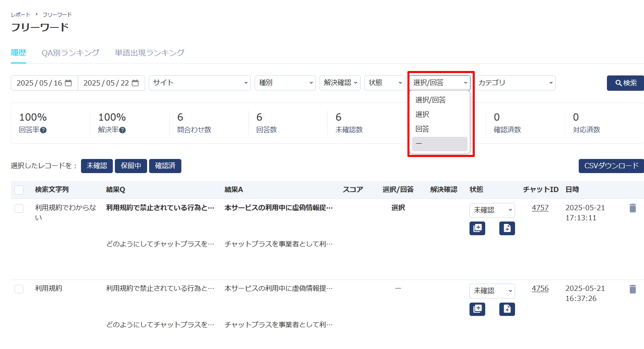Open 未確認 status dropdown in chat 4757 row
The image size is (644, 349).
pyautogui.click(x=492, y=210)
